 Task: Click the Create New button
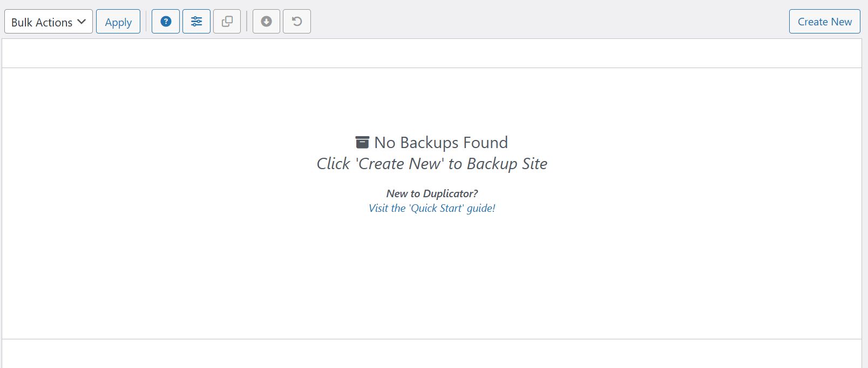pos(824,22)
